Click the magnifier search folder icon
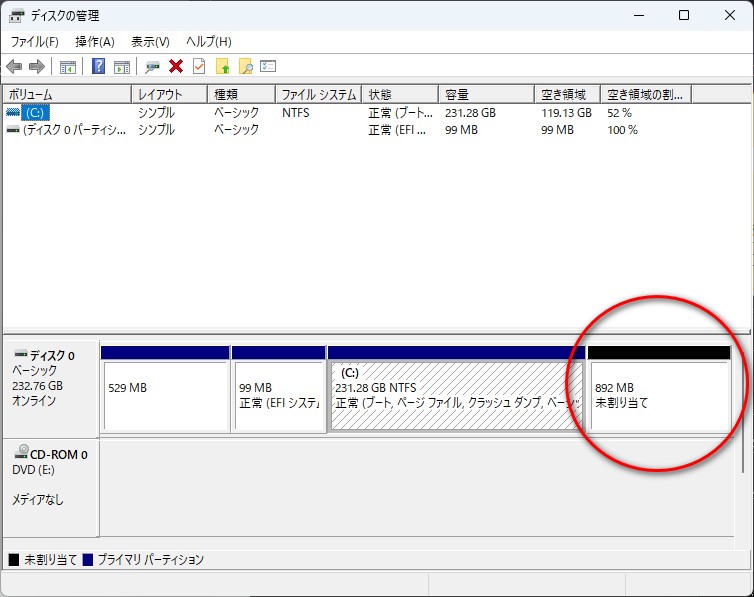The image size is (754, 597). [246, 66]
